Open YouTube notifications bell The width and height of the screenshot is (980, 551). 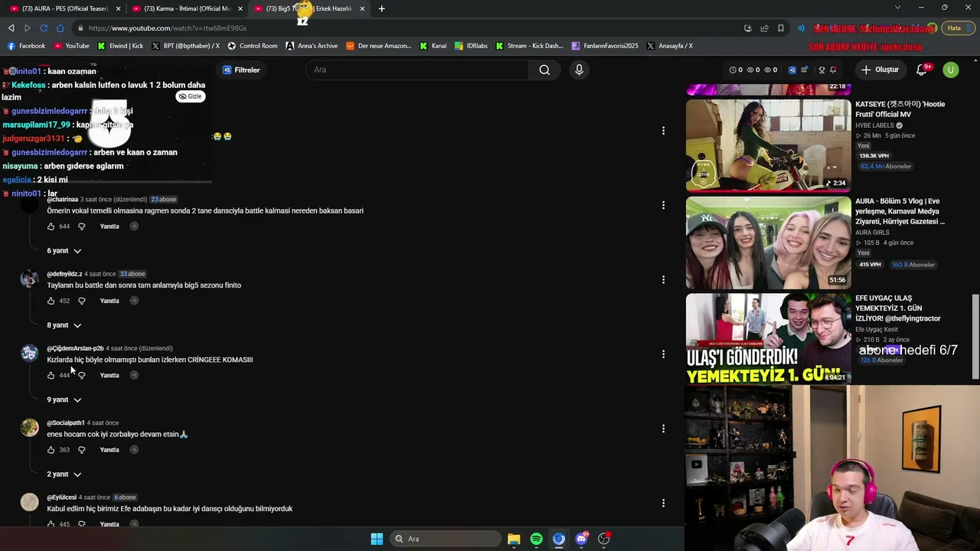[x=922, y=70]
